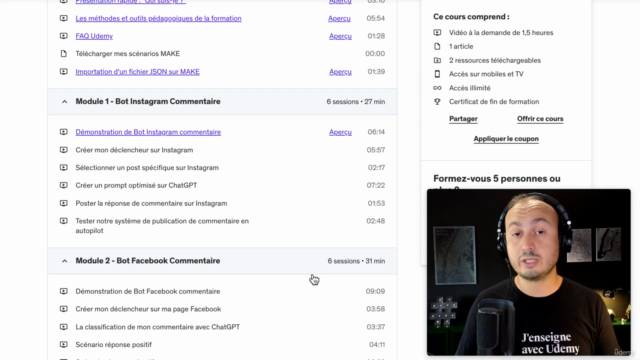Click trophy icon next to 'Certificat de fin de formation'
This screenshot has height=360, width=640.
point(437,102)
